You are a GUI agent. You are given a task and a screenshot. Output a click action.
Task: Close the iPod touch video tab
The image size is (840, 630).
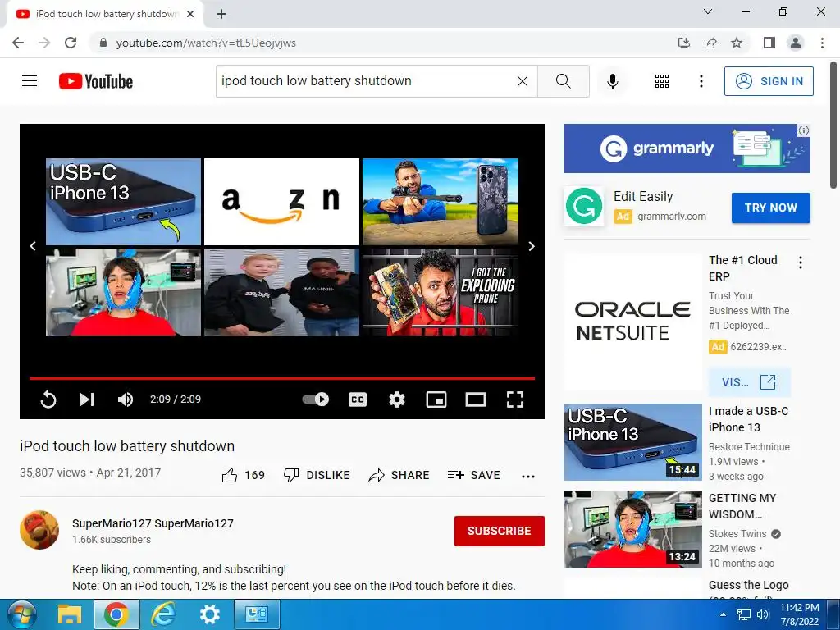[x=190, y=14]
